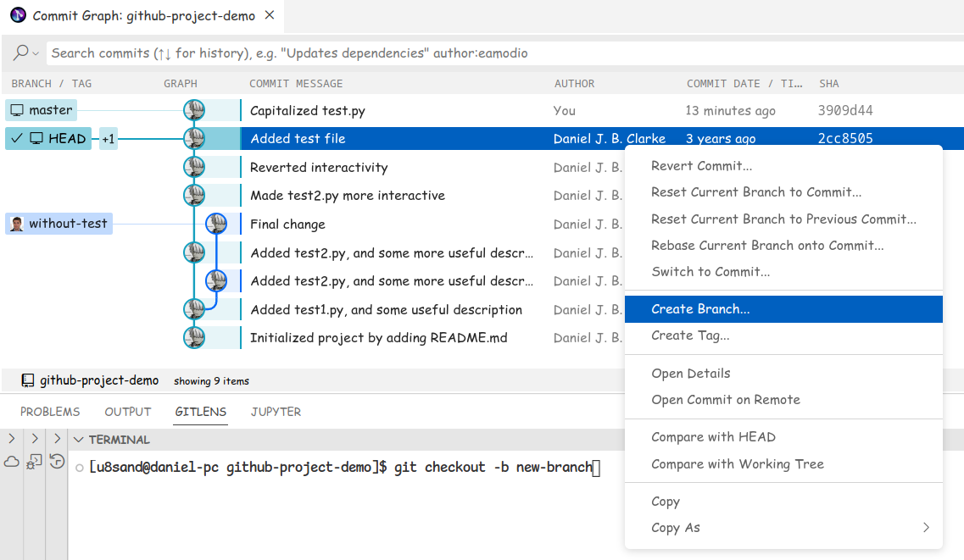Select the HEAD branch label with checkmark
The height and width of the screenshot is (560, 964).
(49, 138)
